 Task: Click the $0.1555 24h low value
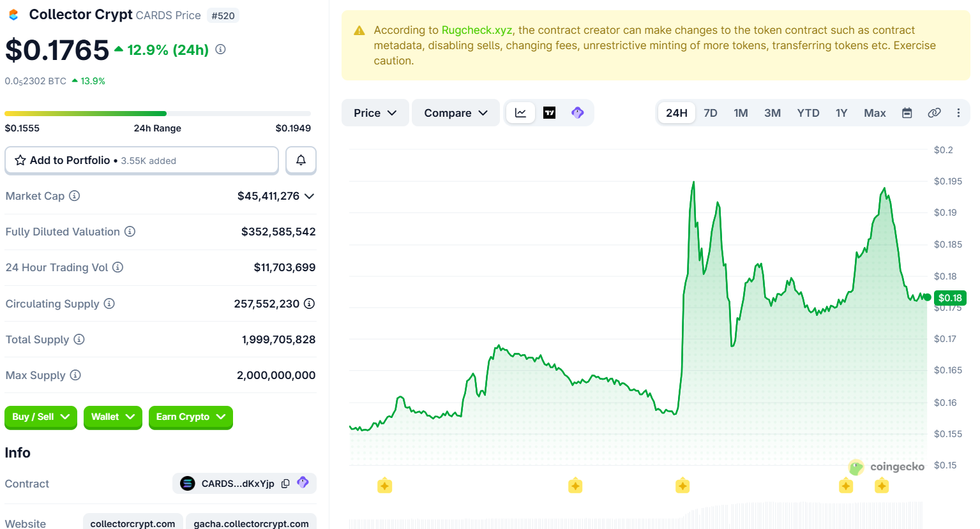pos(22,128)
